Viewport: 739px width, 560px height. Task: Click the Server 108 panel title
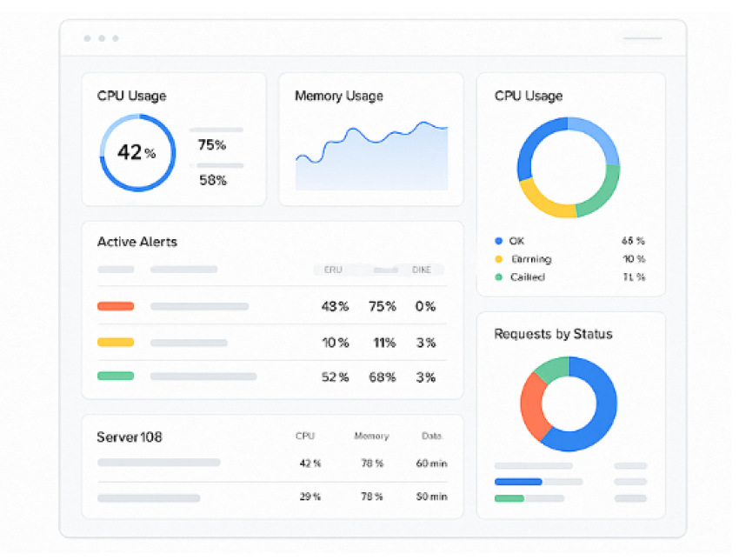click(x=130, y=437)
